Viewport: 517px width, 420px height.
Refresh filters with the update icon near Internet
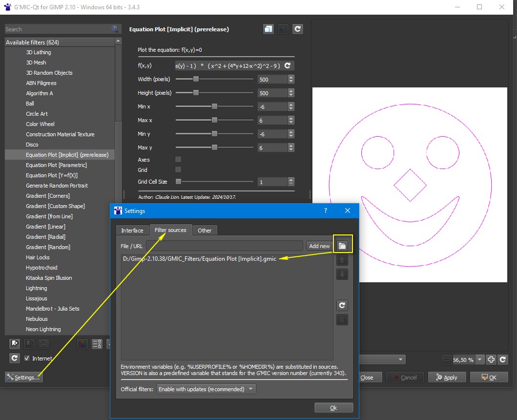coord(15,358)
